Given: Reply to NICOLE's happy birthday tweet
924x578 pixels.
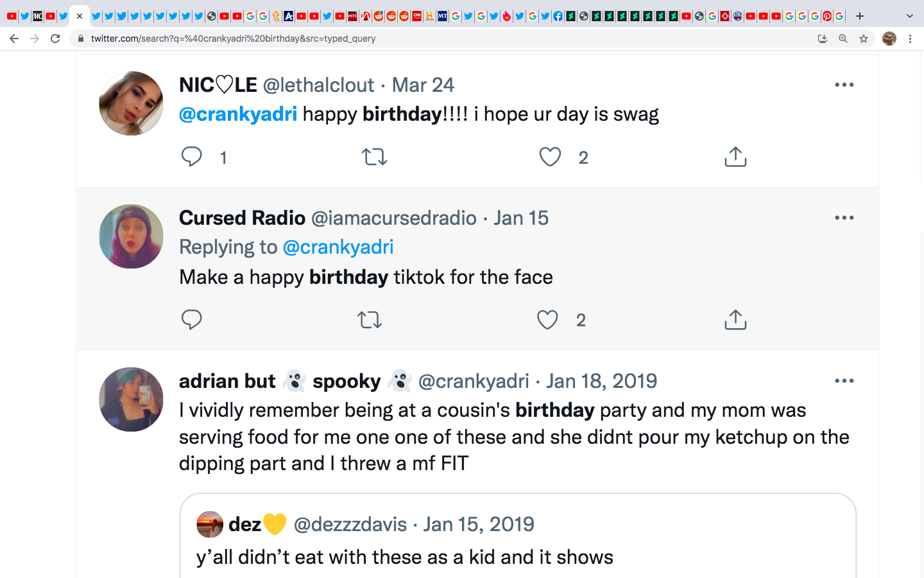Looking at the screenshot, I should [192, 157].
